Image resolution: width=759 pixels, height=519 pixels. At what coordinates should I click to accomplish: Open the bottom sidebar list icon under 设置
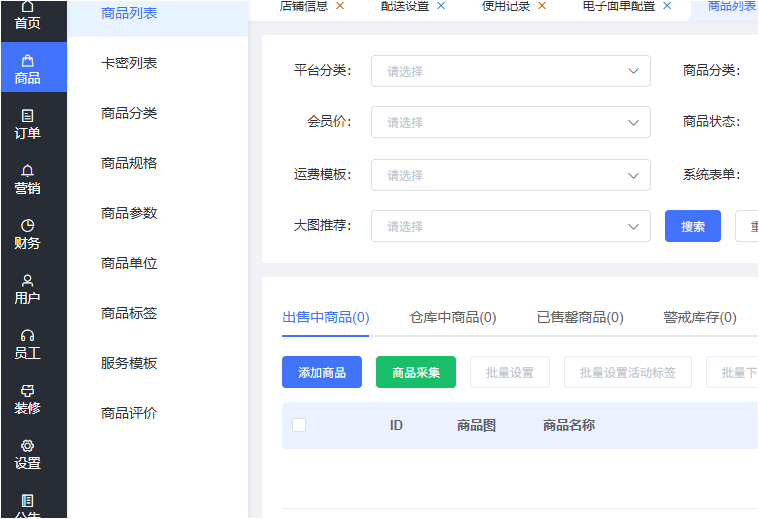28,500
